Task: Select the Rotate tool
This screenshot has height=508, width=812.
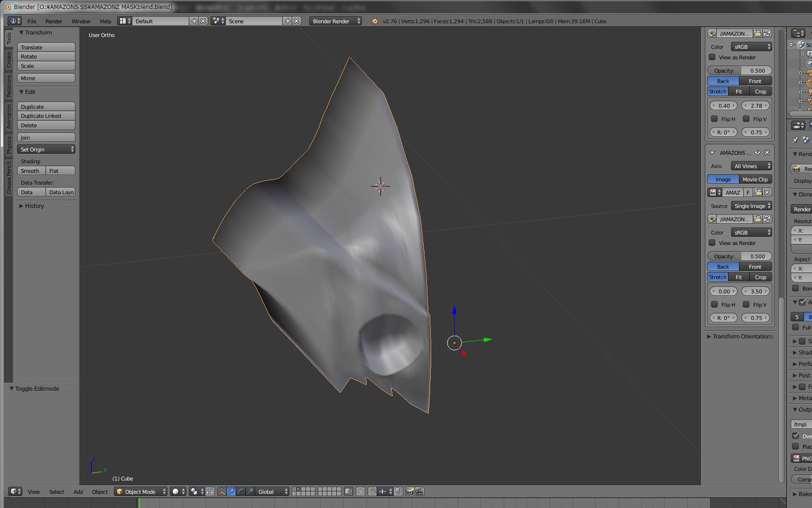Action: tap(46, 56)
